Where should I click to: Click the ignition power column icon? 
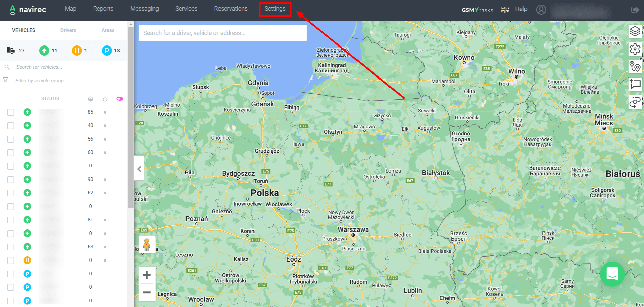105,99
